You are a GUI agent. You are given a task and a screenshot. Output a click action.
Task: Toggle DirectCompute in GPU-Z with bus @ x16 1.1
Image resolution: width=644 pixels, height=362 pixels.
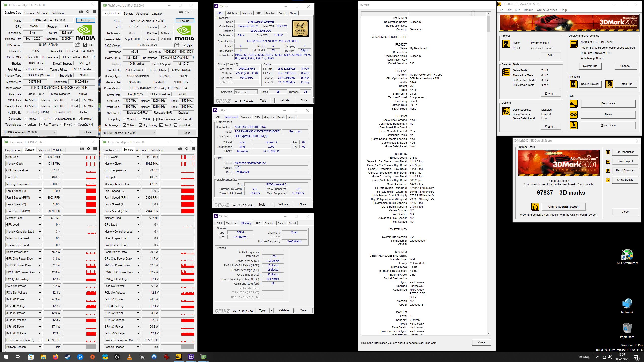[155, 119]
